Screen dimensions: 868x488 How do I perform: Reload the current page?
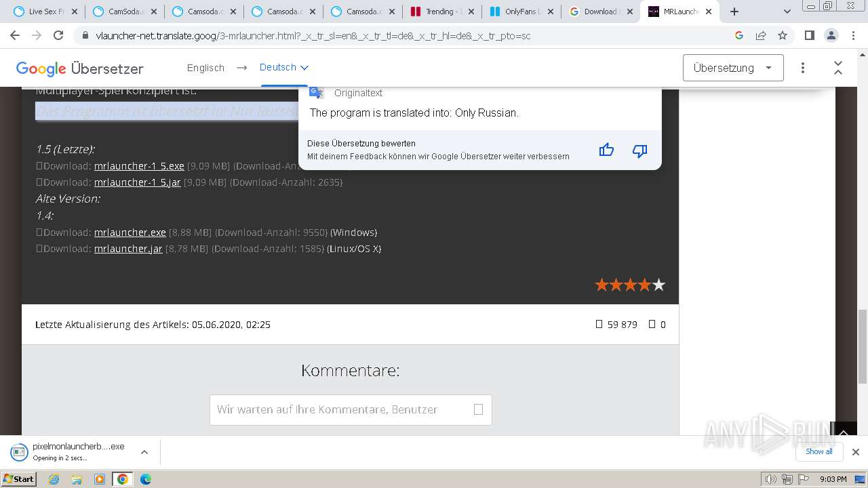coord(58,35)
